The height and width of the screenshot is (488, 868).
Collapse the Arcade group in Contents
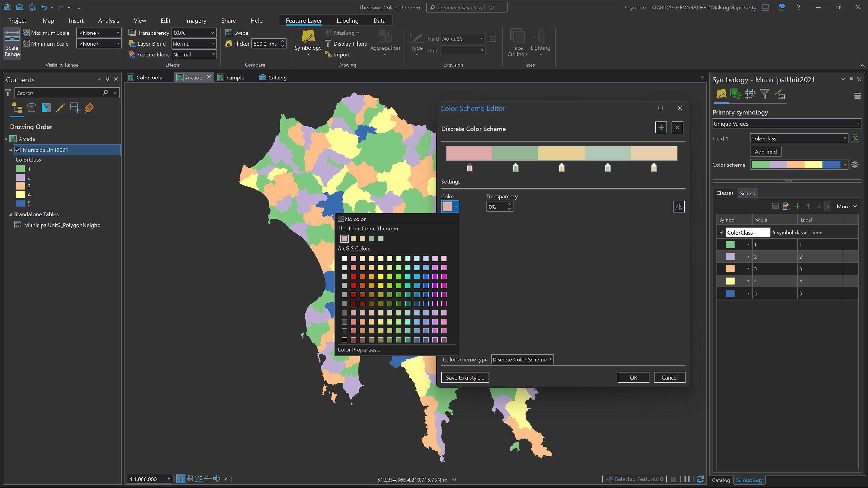coord(6,139)
